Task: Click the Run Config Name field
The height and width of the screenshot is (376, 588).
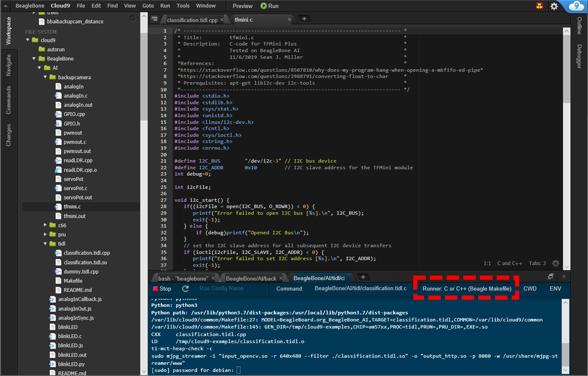Action: pos(221,288)
